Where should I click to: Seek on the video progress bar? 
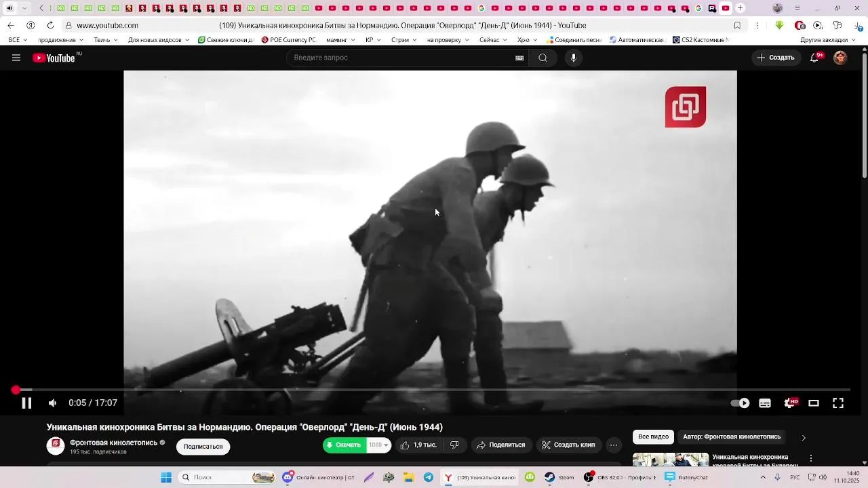coord(434,390)
